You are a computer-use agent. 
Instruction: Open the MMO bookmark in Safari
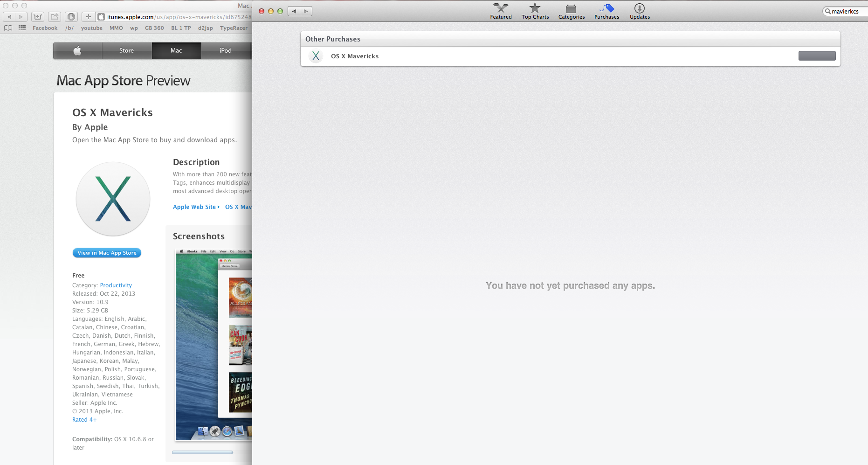tap(116, 28)
